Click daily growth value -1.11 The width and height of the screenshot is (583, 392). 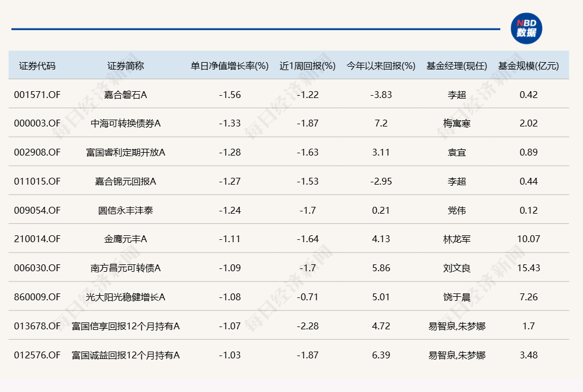(x=230, y=239)
